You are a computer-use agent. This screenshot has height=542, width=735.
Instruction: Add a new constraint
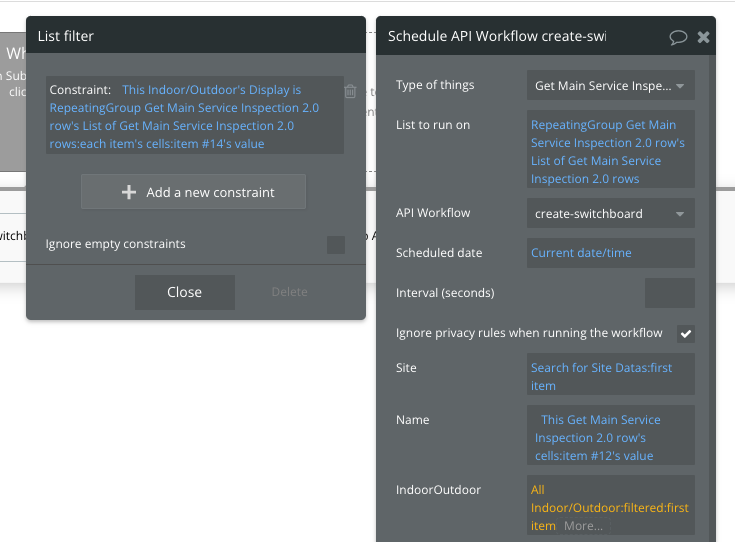coord(194,192)
